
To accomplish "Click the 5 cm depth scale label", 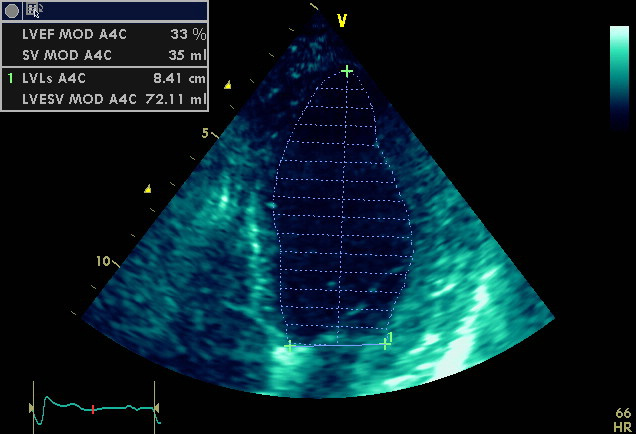I will point(204,133).
